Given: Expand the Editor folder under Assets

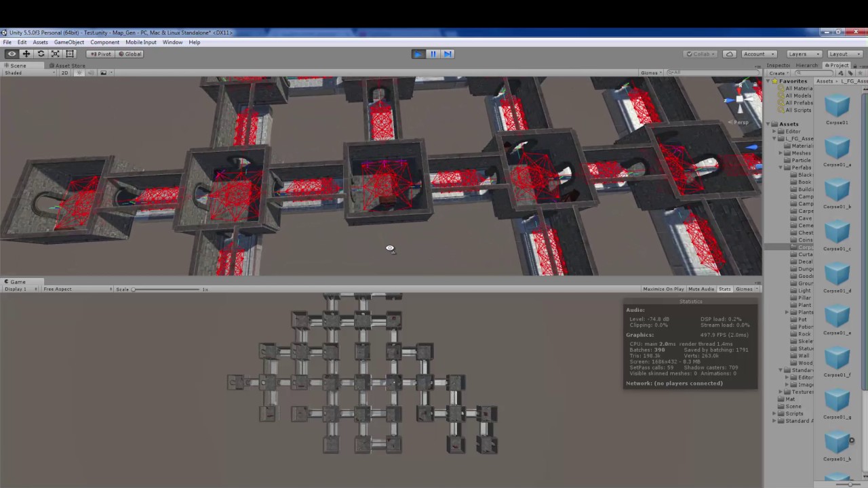Looking at the screenshot, I should click(774, 131).
